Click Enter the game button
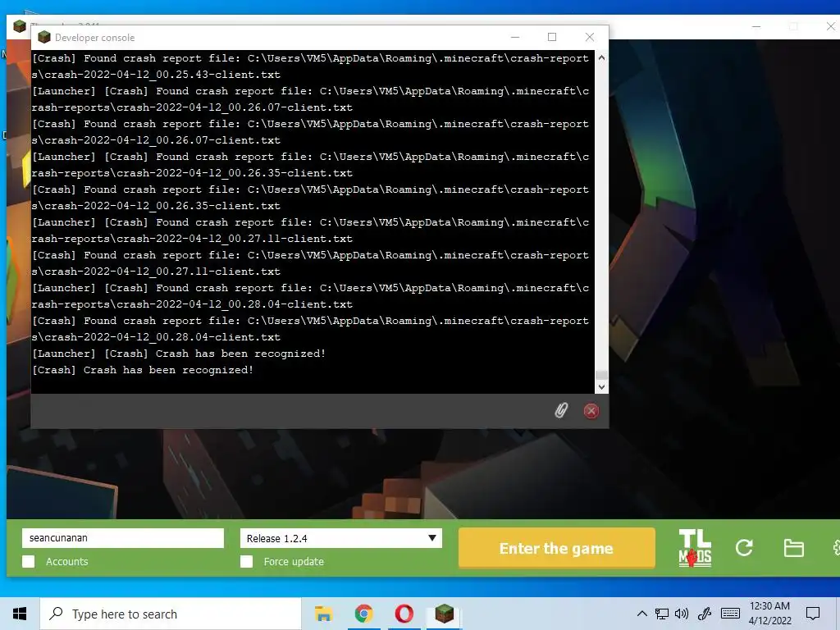Viewport: 840px width, 630px height. tap(557, 548)
